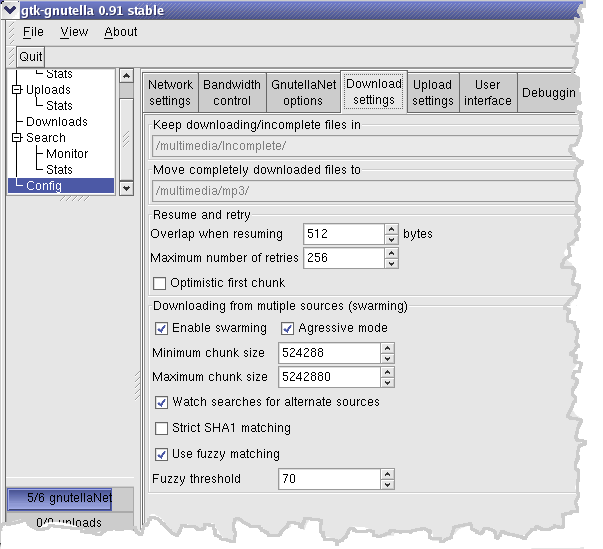
Task: Select Downloads in the sidebar tree
Action: pyautogui.click(x=57, y=122)
